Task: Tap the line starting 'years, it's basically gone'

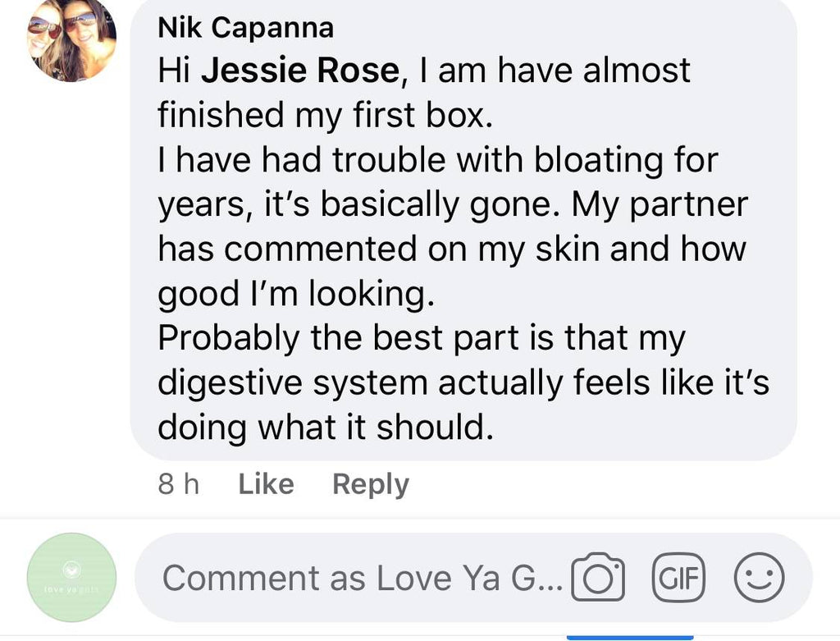Action: (452, 204)
